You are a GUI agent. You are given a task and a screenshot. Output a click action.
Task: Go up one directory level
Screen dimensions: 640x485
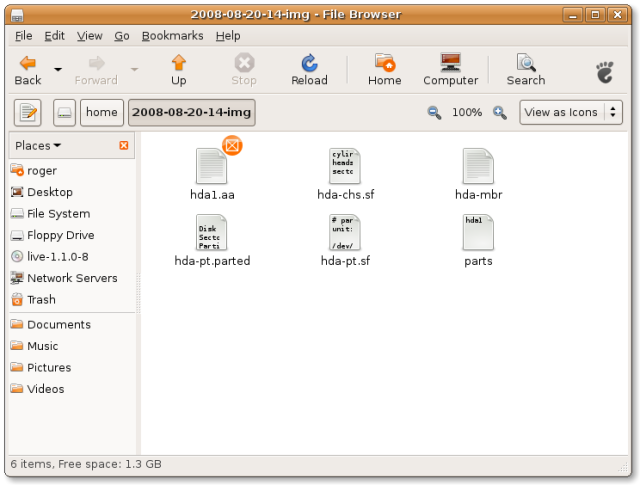(179, 70)
